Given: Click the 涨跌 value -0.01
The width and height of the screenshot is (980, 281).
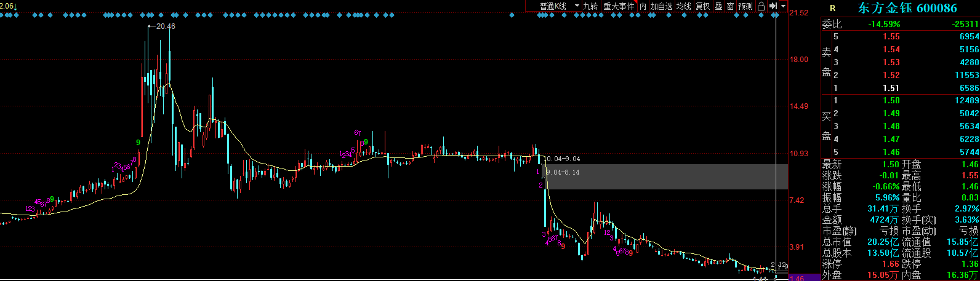Looking at the screenshot, I should click(x=890, y=175).
